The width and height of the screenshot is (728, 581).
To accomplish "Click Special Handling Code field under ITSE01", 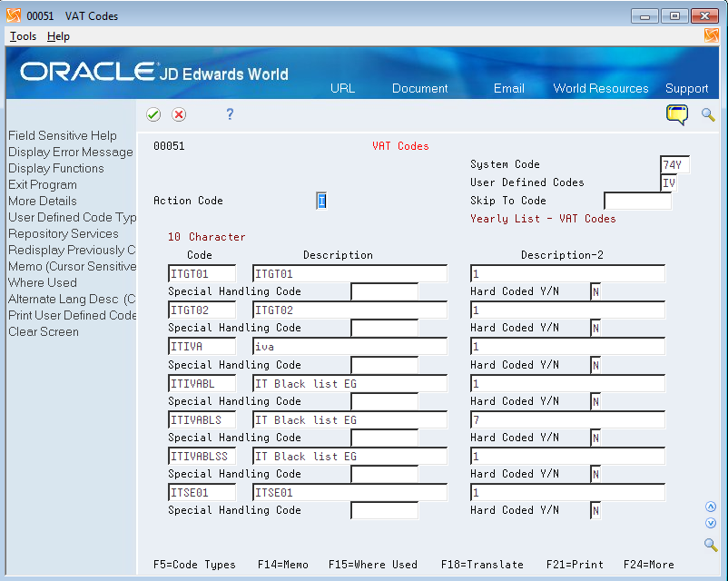I will point(385,511).
